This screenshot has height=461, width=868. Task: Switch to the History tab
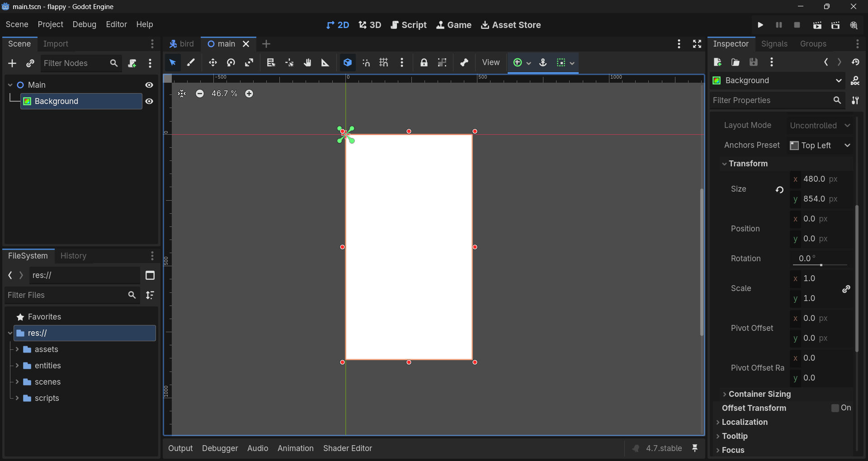point(73,256)
